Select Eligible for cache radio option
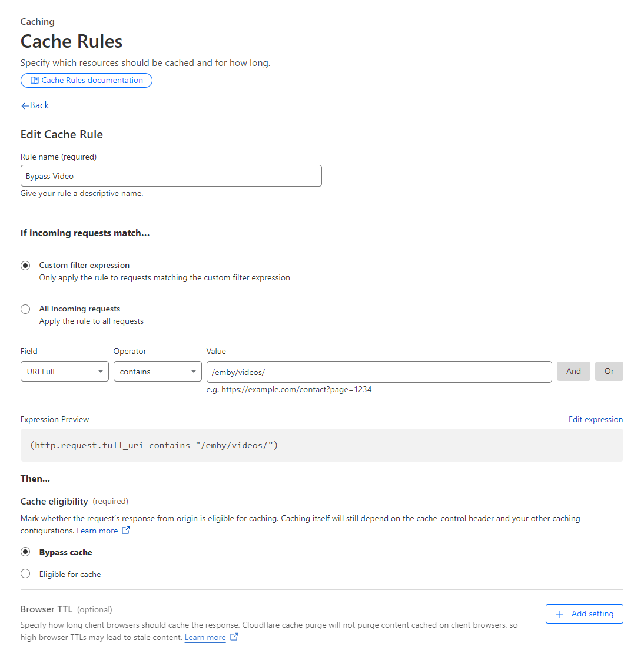Screen dimensions: 644x653 [25, 574]
